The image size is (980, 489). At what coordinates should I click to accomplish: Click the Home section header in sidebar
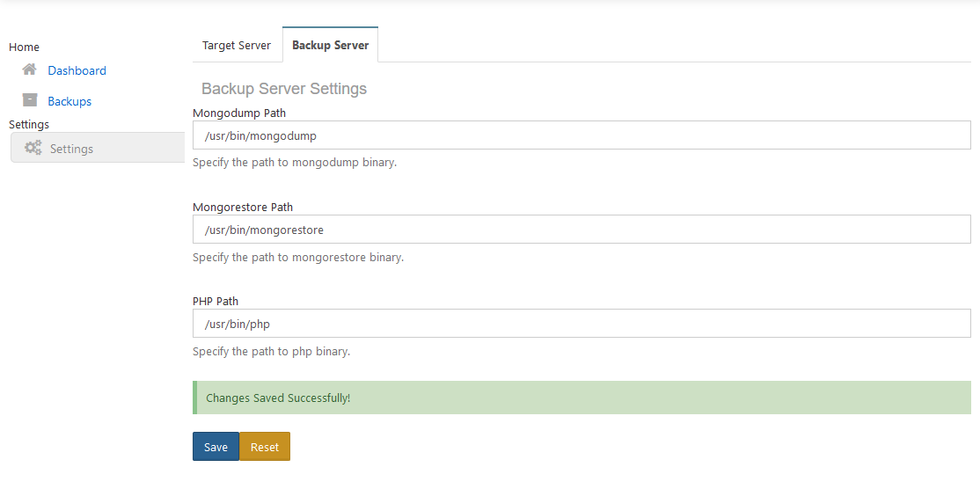(x=24, y=47)
